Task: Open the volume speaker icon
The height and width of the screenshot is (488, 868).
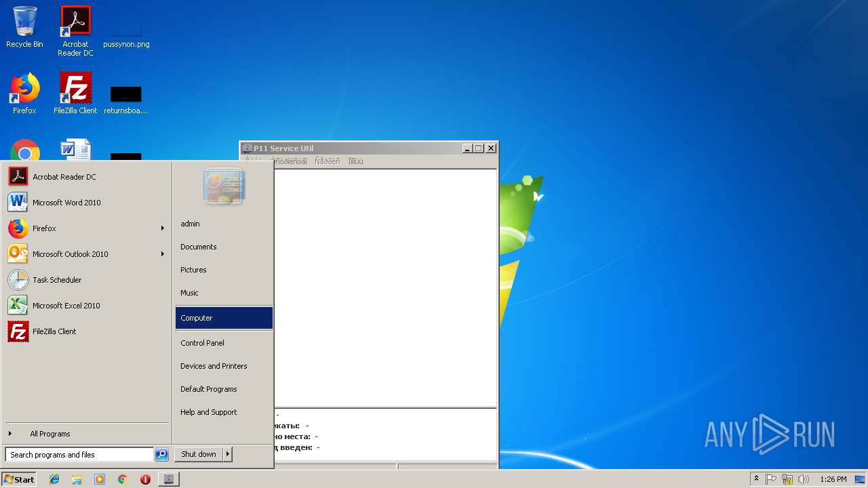Action: coord(804,479)
